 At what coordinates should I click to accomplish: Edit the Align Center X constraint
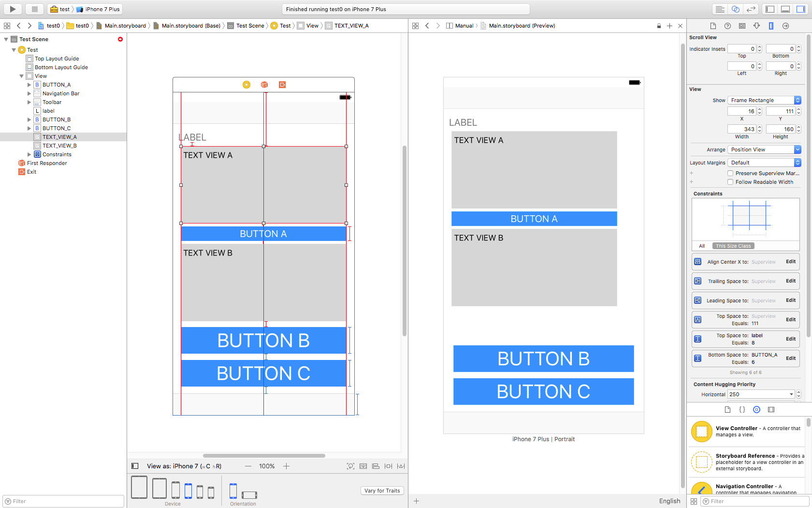[790, 262]
